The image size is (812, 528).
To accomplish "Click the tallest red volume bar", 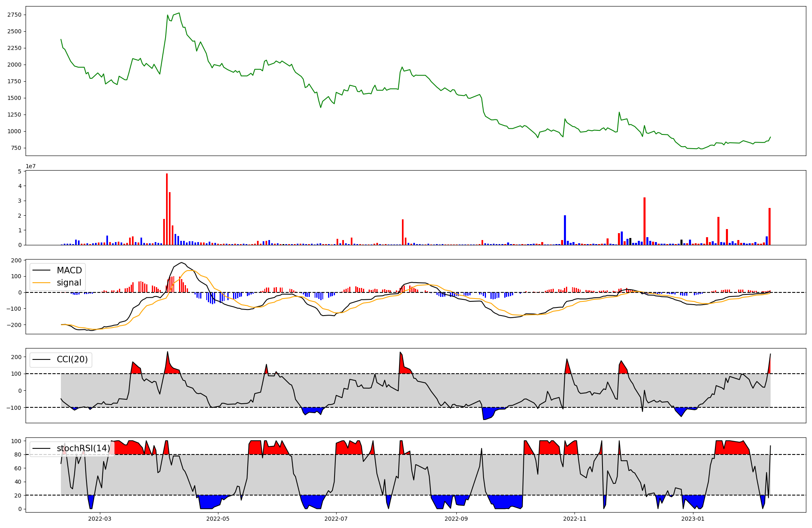I will pos(167,209).
